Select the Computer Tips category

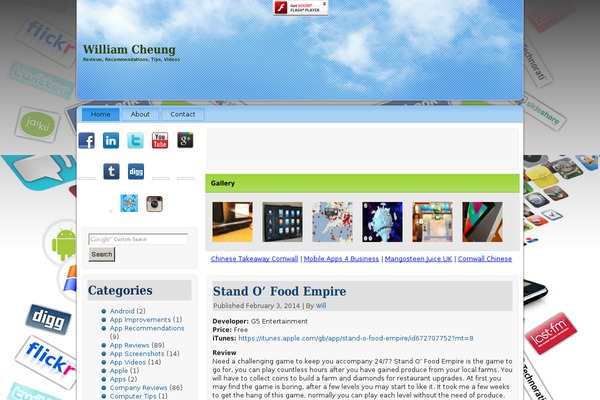click(133, 396)
